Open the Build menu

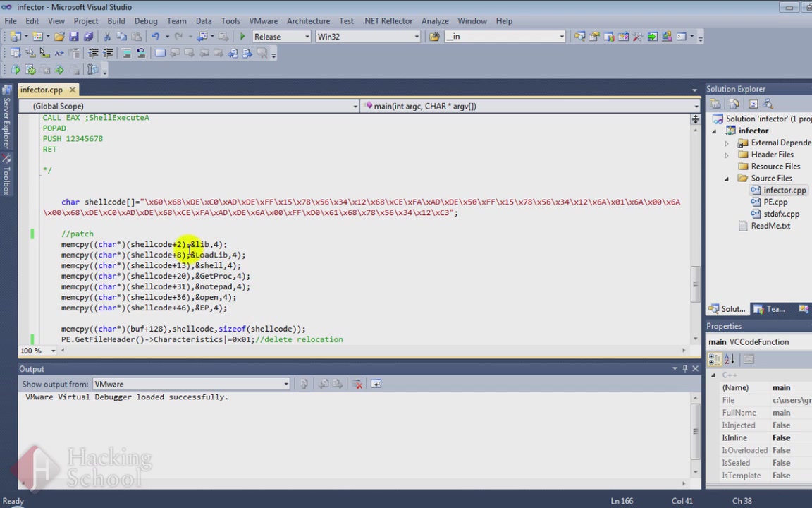click(x=116, y=21)
